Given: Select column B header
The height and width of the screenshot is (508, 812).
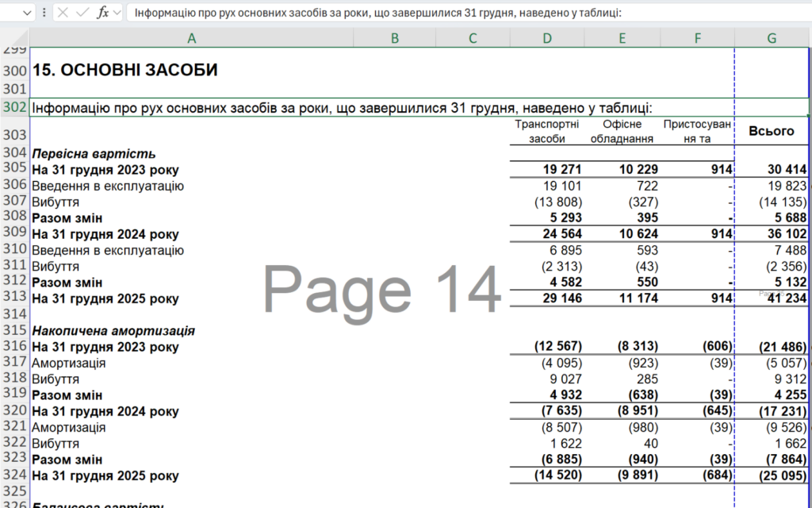Looking at the screenshot, I should point(395,38).
